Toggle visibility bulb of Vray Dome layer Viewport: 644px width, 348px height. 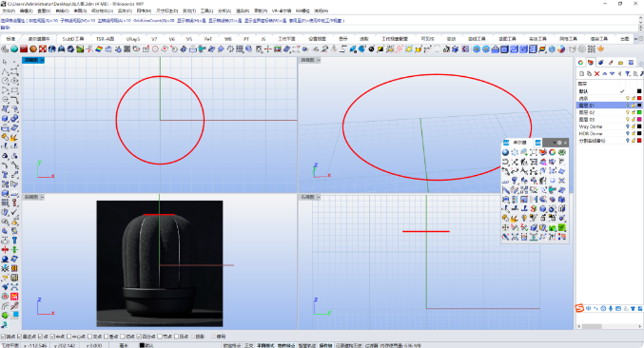pos(628,126)
